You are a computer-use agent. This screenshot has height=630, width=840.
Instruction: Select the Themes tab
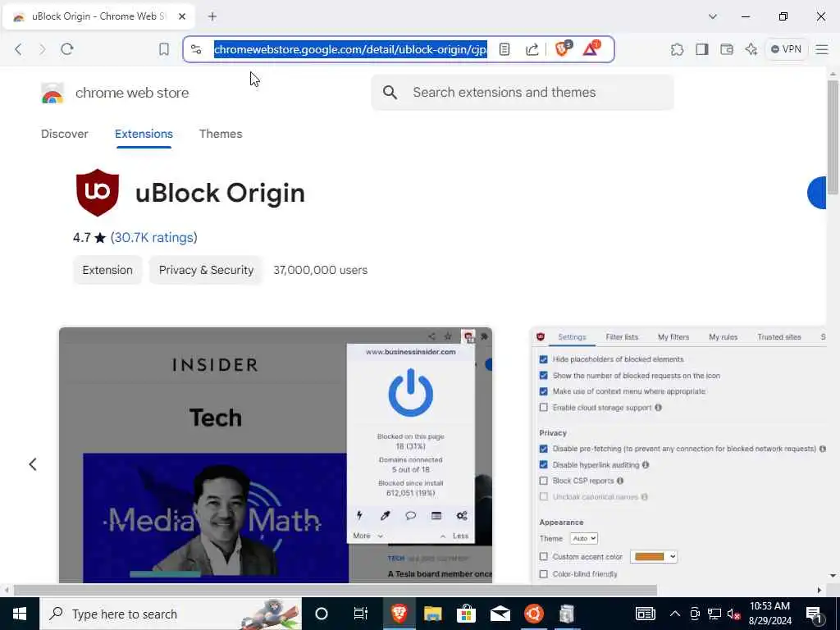[x=221, y=134]
